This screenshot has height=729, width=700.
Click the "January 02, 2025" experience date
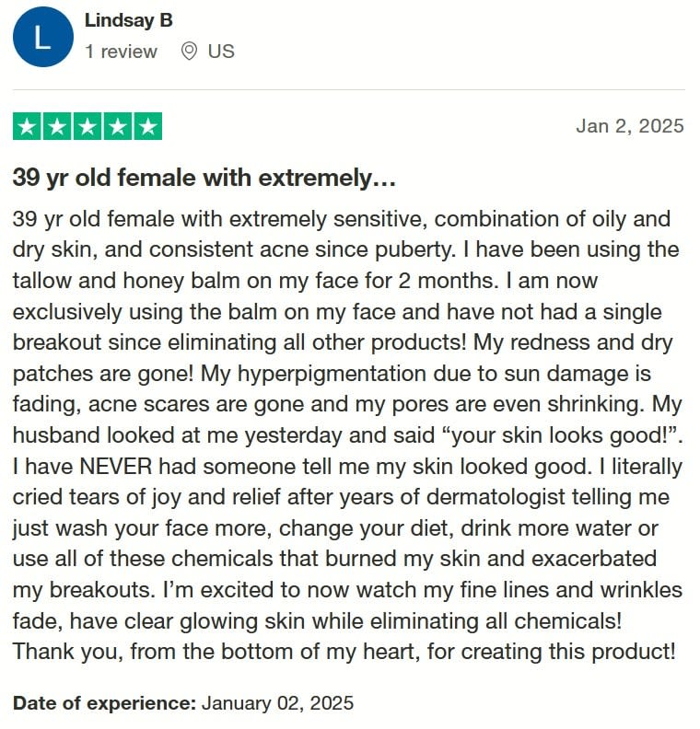tap(277, 703)
